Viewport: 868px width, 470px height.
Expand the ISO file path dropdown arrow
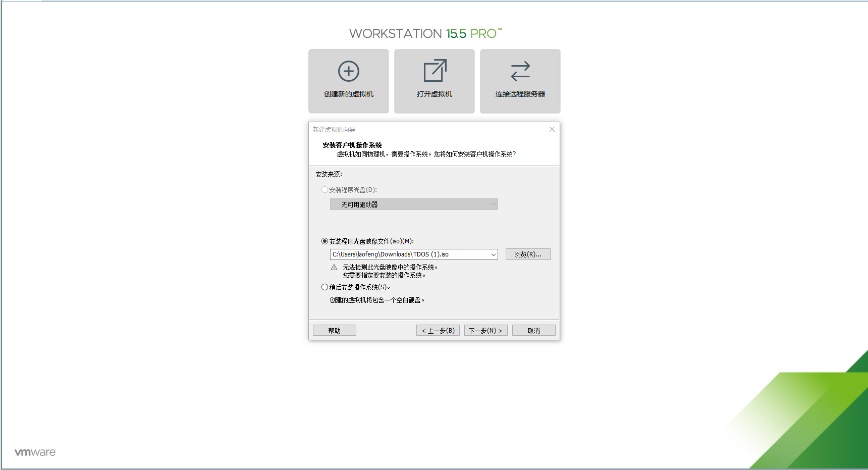[x=493, y=254]
